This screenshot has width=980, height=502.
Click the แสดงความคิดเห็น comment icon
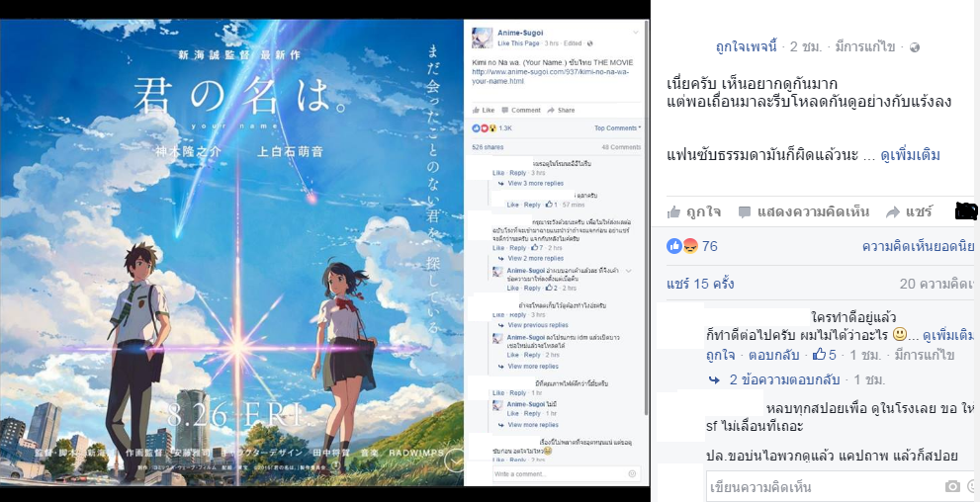pyautogui.click(x=745, y=212)
